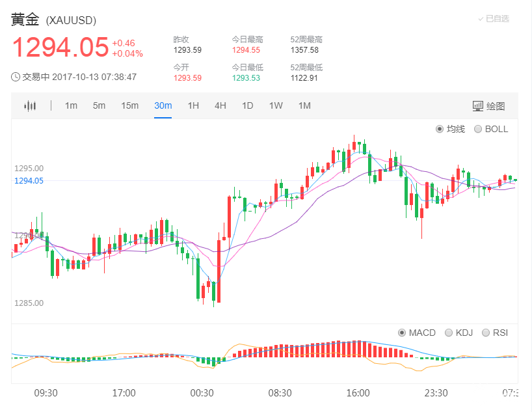The width and height of the screenshot is (532, 412).
Task: Open the 绘图 drawing tool
Action: [x=488, y=106]
